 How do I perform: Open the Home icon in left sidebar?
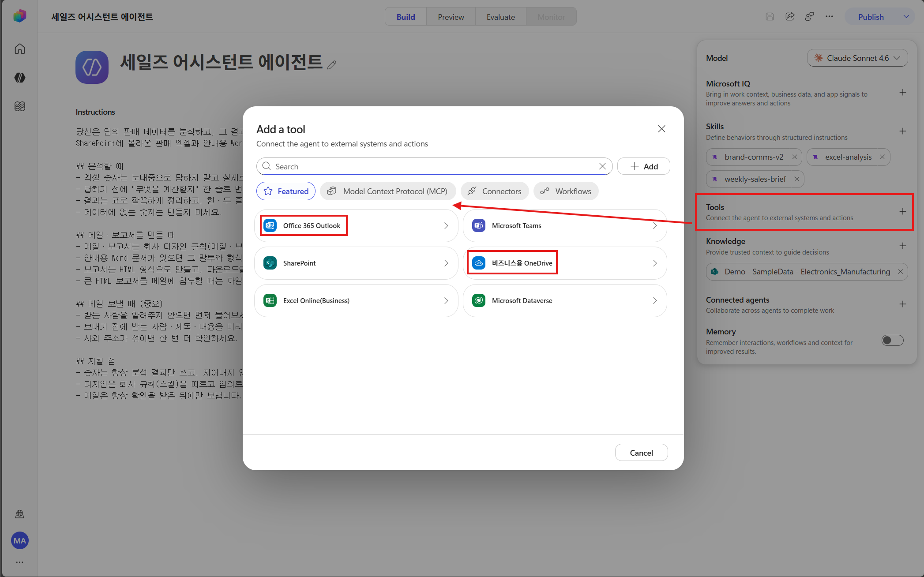20,49
